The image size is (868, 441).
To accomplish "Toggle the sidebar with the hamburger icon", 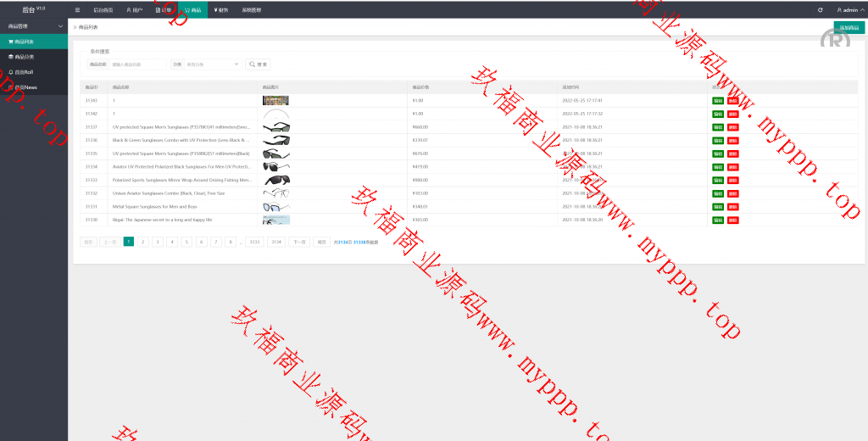I will 78,9.
